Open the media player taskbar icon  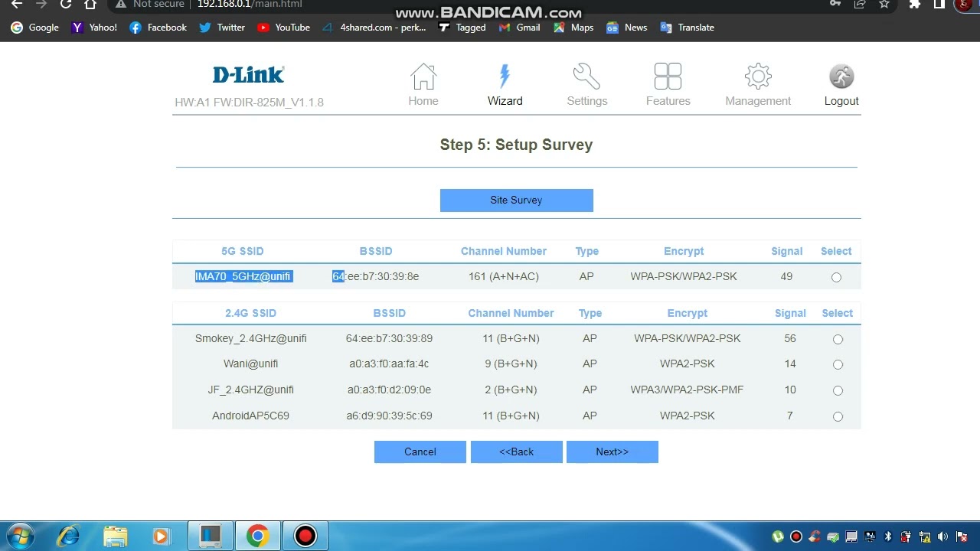tap(162, 536)
